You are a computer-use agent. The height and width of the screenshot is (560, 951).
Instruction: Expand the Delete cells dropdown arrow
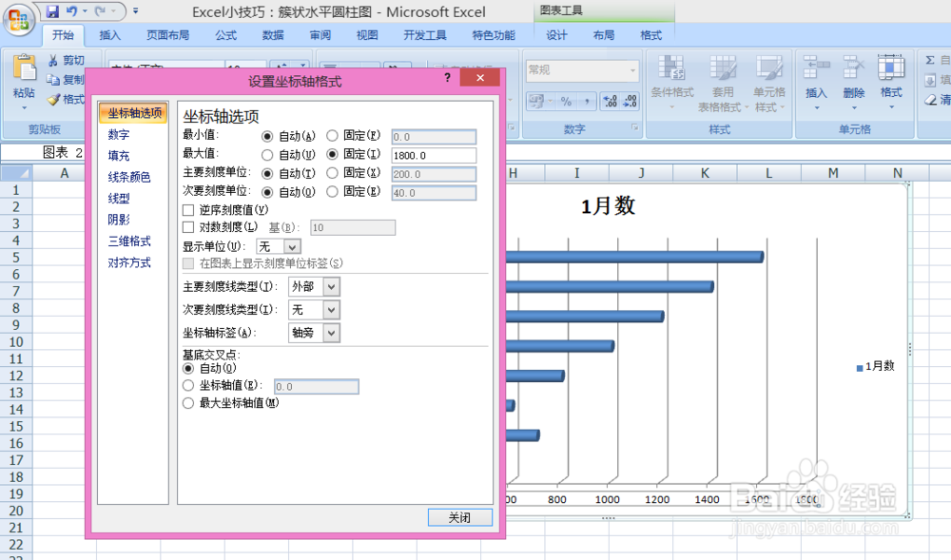click(854, 107)
